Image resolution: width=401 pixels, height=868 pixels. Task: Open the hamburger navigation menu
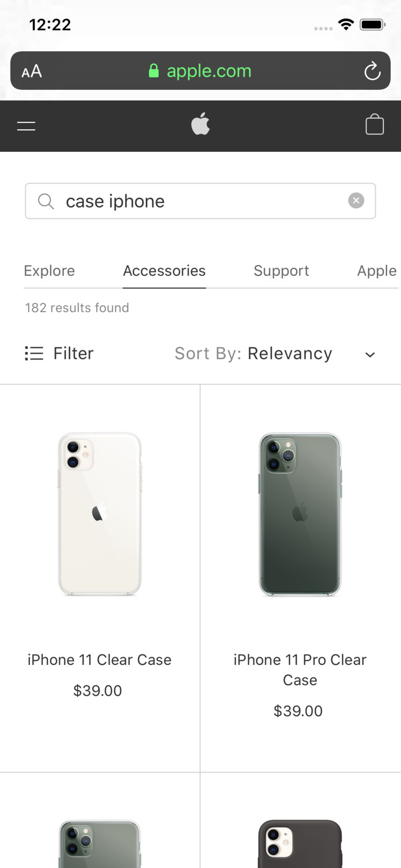coord(26,126)
